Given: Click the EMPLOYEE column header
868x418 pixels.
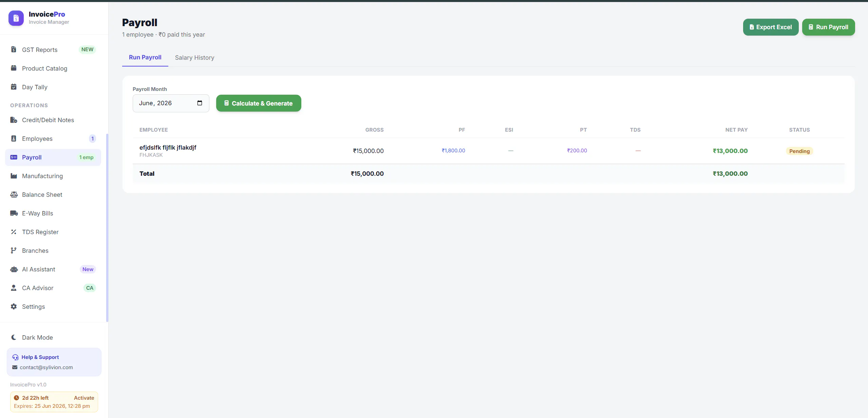Looking at the screenshot, I should (153, 130).
